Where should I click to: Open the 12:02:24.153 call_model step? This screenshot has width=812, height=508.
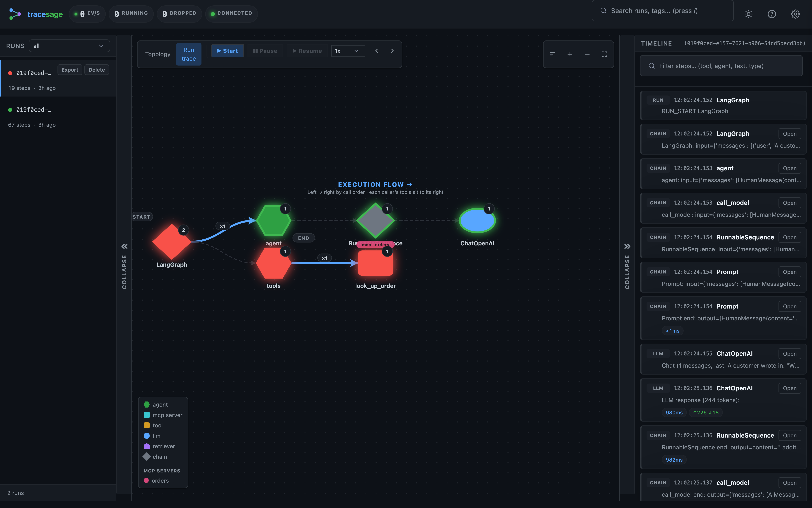tap(790, 203)
